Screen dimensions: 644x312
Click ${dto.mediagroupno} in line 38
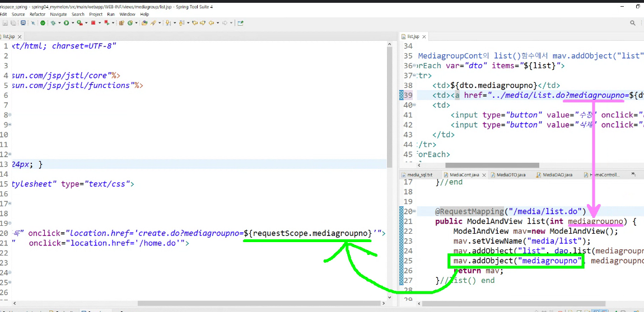[494, 86]
